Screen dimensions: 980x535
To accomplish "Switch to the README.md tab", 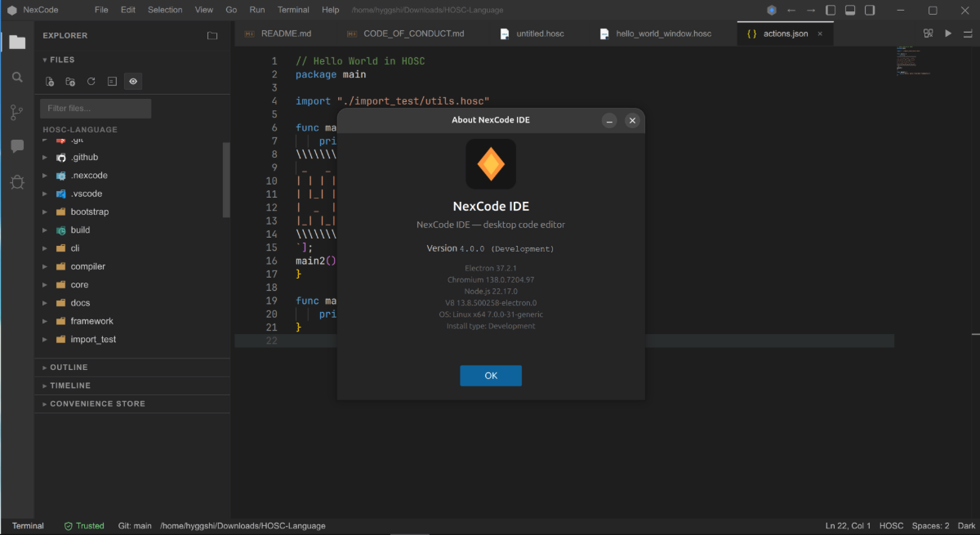I will click(286, 33).
